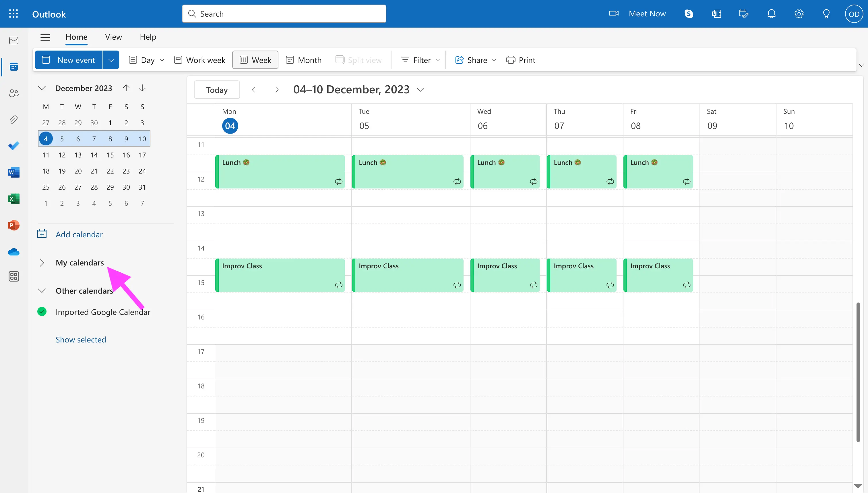Select the Filter dropdown option
This screenshot has width=868, height=493.
[420, 59]
